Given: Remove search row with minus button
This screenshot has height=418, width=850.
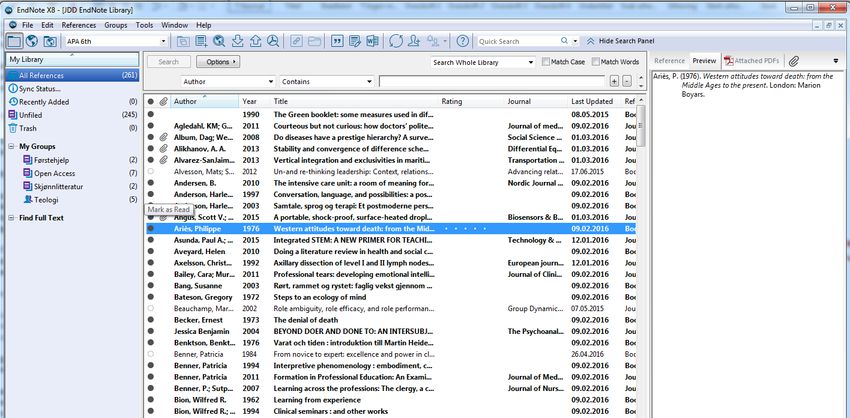Looking at the screenshot, I should 627,81.
